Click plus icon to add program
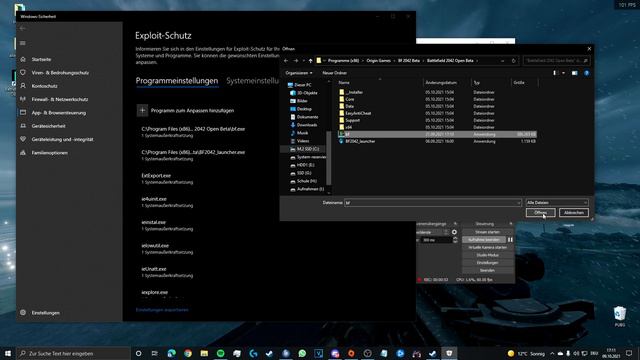Screen dimensions: 640x360 tap(142, 110)
